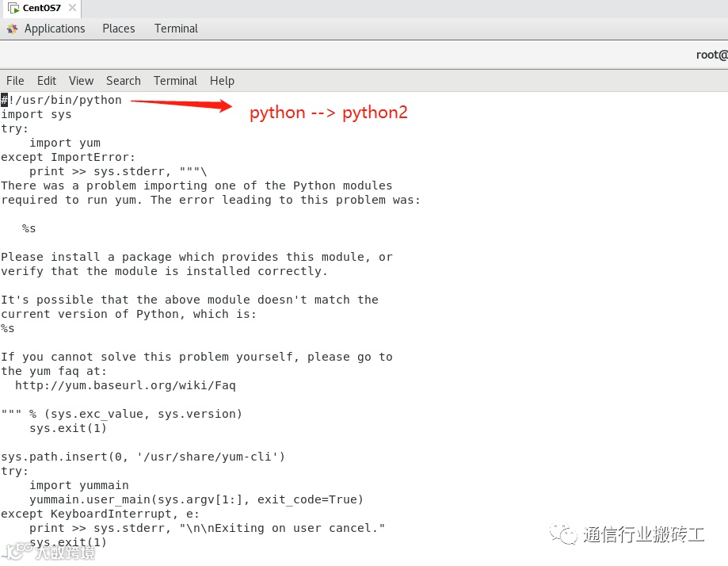Image resolution: width=728 pixels, height=566 pixels.
Task: Click the line 'There was a problem importing'
Action: pyautogui.click(x=196, y=185)
